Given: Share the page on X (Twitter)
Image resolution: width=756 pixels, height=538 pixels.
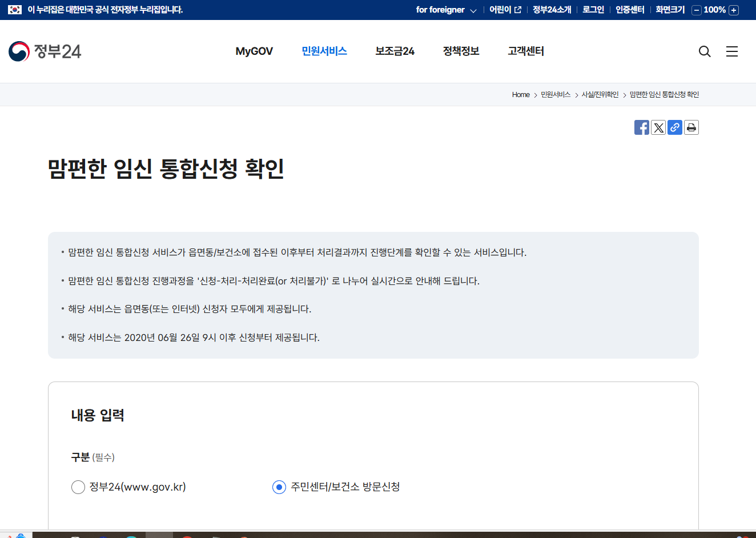Looking at the screenshot, I should coord(658,127).
